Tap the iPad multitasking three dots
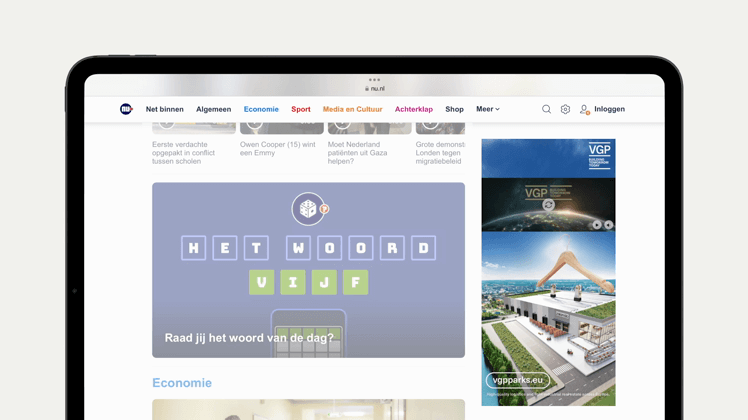 (374, 80)
